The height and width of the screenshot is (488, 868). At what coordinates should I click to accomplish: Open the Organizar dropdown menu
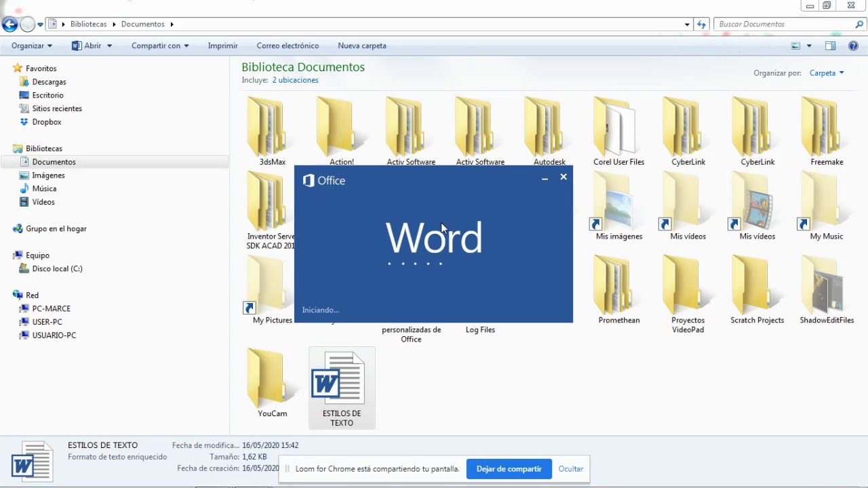click(x=32, y=46)
